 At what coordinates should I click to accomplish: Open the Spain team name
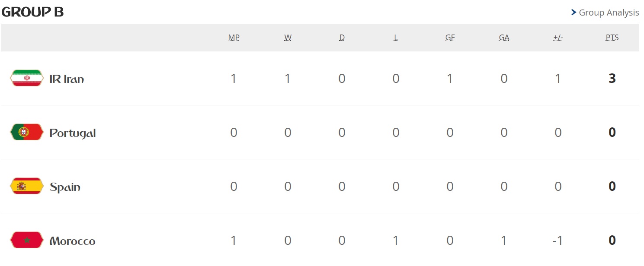65,187
